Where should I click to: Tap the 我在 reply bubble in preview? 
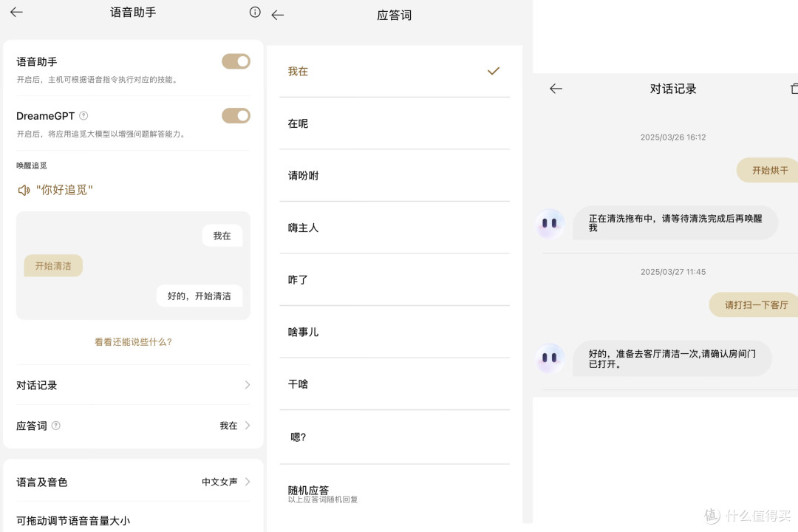pyautogui.click(x=222, y=236)
